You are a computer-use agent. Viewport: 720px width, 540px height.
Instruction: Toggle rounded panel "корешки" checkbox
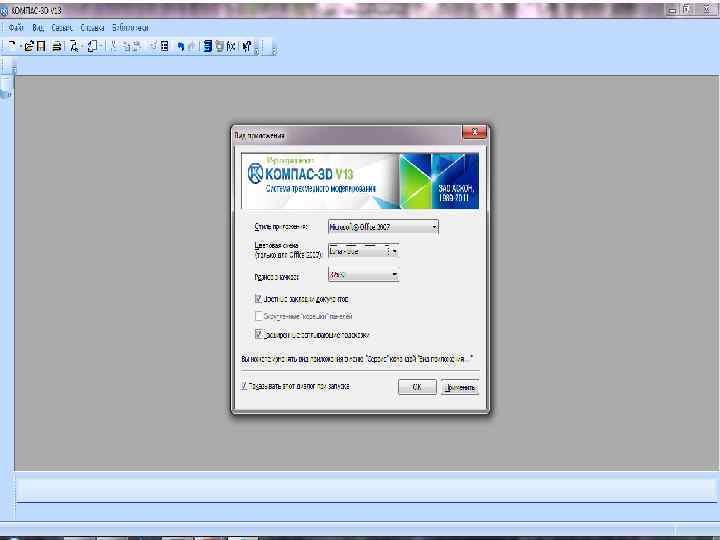pos(258,316)
